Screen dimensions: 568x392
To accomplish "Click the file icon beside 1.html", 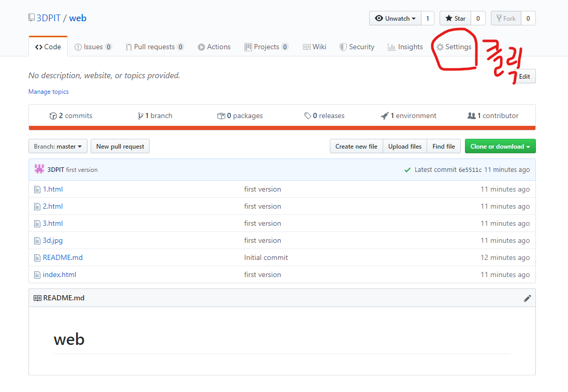I will coord(37,190).
